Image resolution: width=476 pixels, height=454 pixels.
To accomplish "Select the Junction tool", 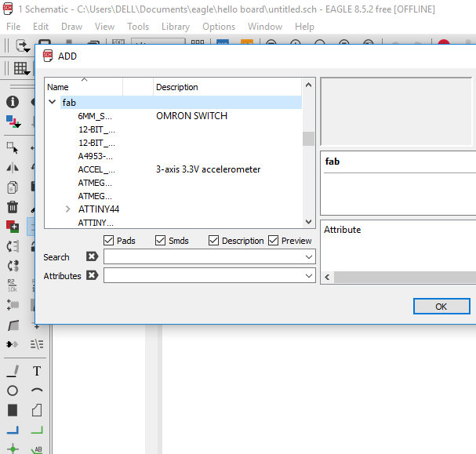I will [13, 449].
